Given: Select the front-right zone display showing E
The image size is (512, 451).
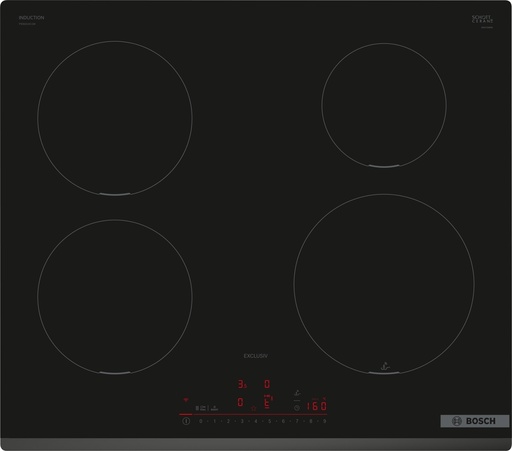Looking at the screenshot, I should pyautogui.click(x=268, y=402).
